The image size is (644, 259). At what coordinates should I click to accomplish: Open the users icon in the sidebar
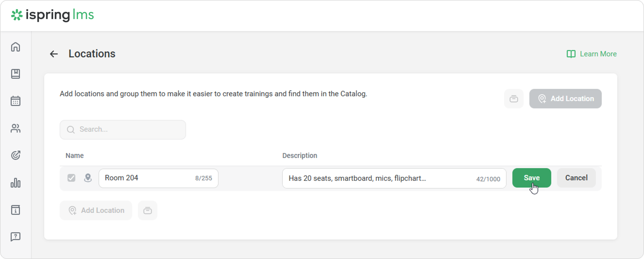pyautogui.click(x=16, y=128)
